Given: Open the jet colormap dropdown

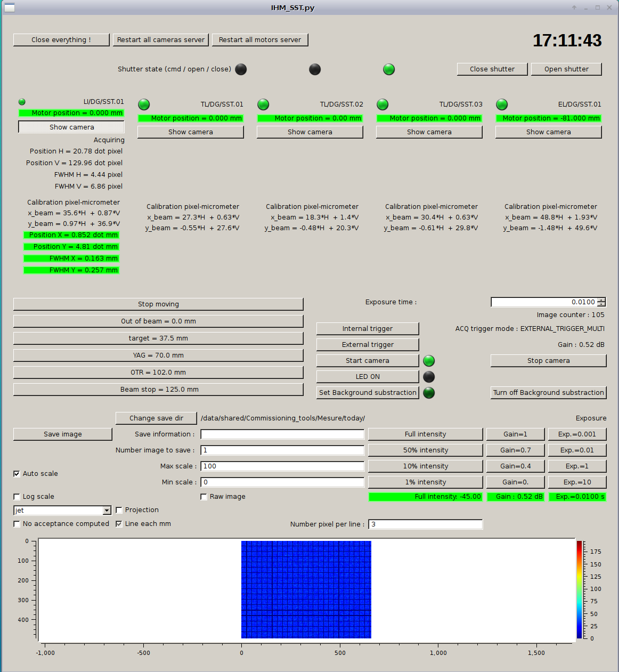Looking at the screenshot, I should point(107,511).
